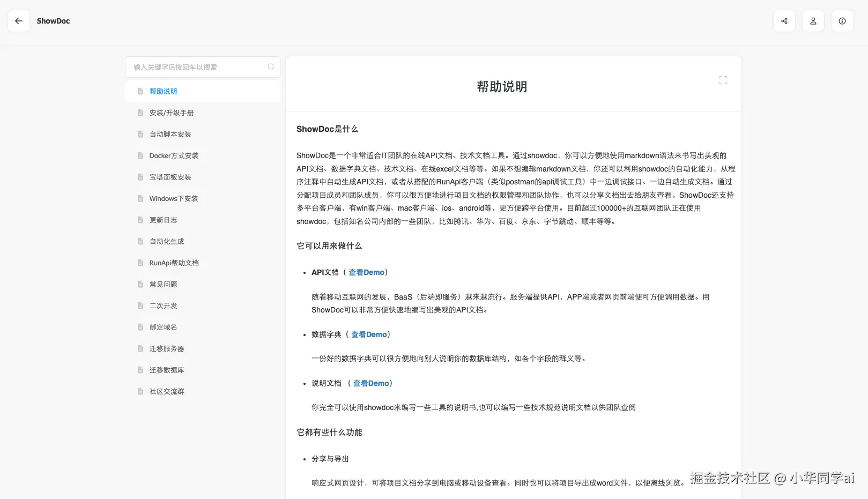The height and width of the screenshot is (499, 868).
Task: Click the '它可以用来做什么' heading
Action: point(329,246)
